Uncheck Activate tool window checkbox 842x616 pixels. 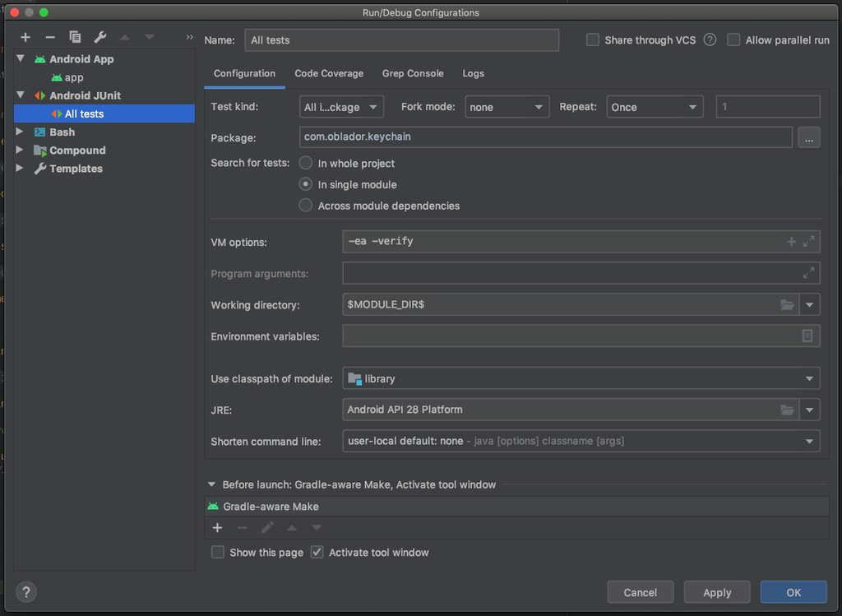(317, 552)
